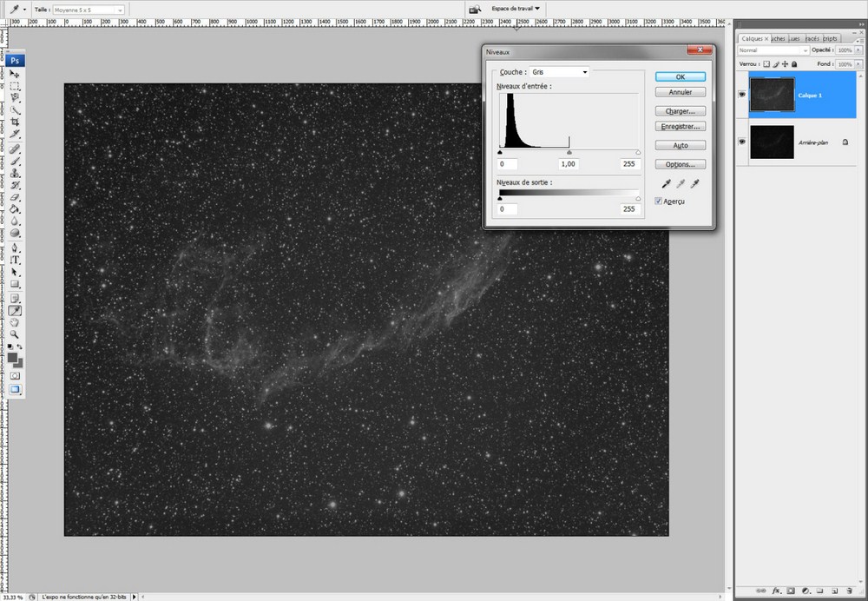Viewport: 868px width, 601px height.
Task: Switch to the Tracés paths tab
Action: 812,39
